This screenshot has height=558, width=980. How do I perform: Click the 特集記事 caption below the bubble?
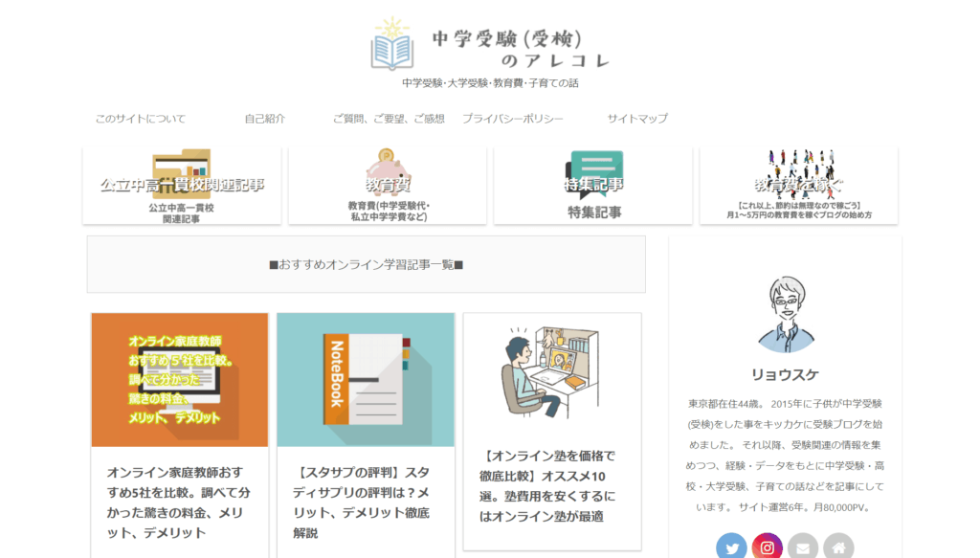click(594, 212)
